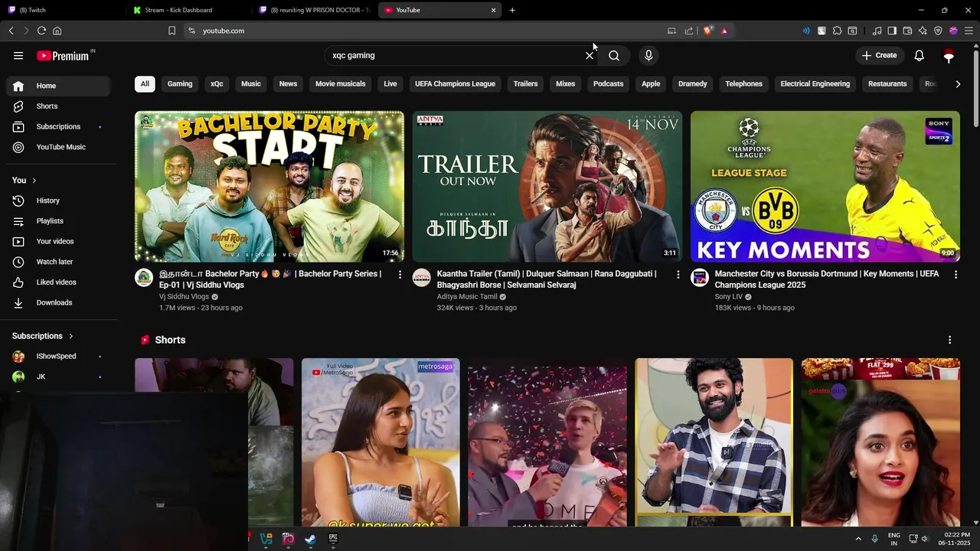Open Brave Wallet icon
Screen dimensions: 980x551
pos(907,31)
